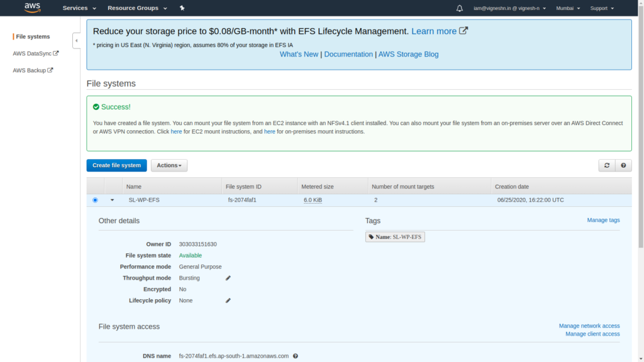Click the DNS name info icon
Image resolution: width=644 pixels, height=362 pixels.
pos(296,356)
